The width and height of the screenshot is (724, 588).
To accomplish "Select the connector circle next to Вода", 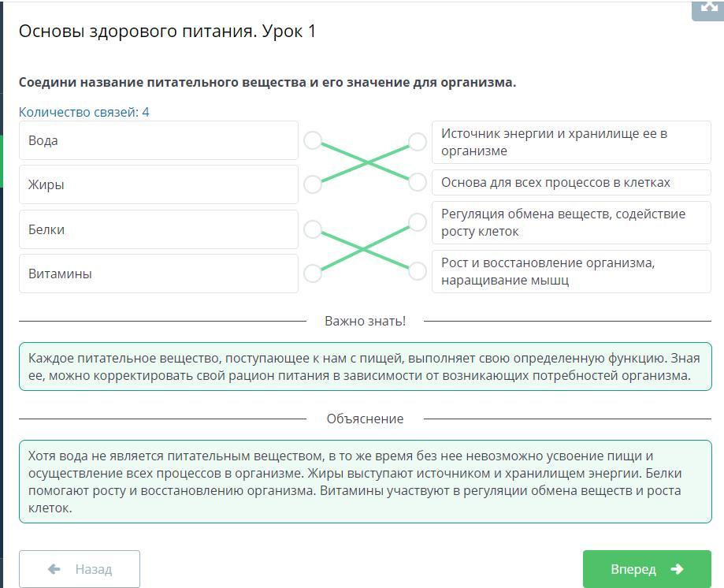I will coord(313,140).
